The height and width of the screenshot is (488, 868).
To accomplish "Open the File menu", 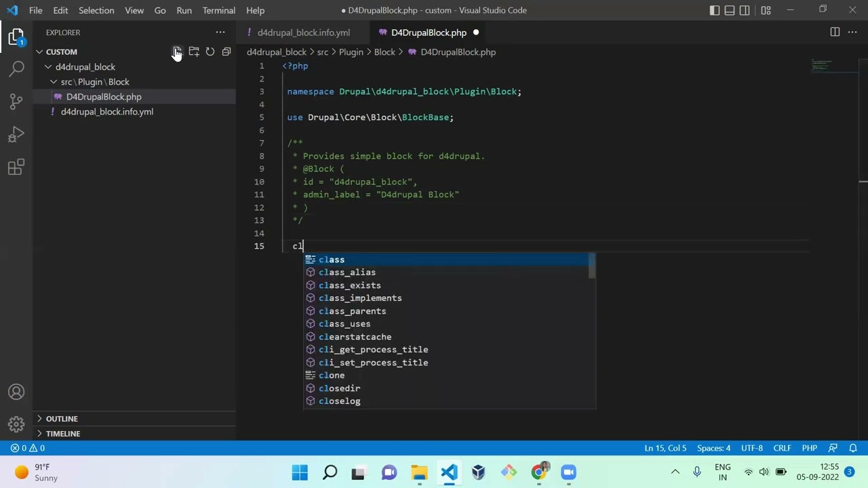I will tap(36, 10).
